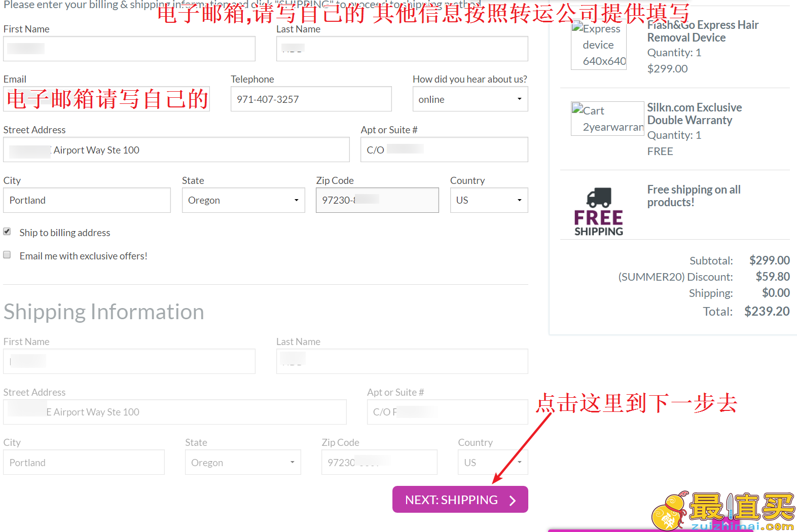Viewport: 797px width, 532px height.
Task: Click the order Total amount $239.20
Action: 767,311
